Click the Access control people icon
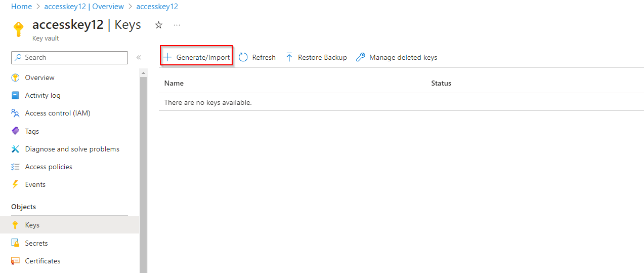Viewport: 644px width, 273px height. click(x=15, y=113)
